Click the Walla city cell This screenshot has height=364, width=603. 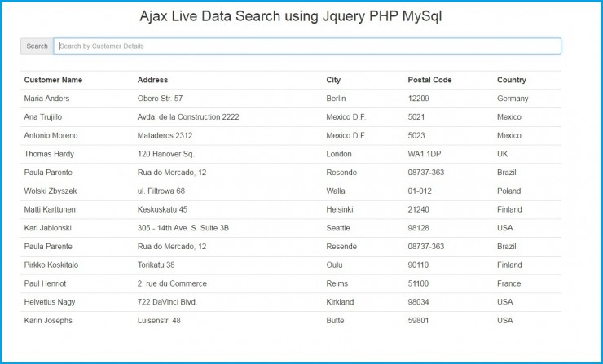[x=336, y=191]
